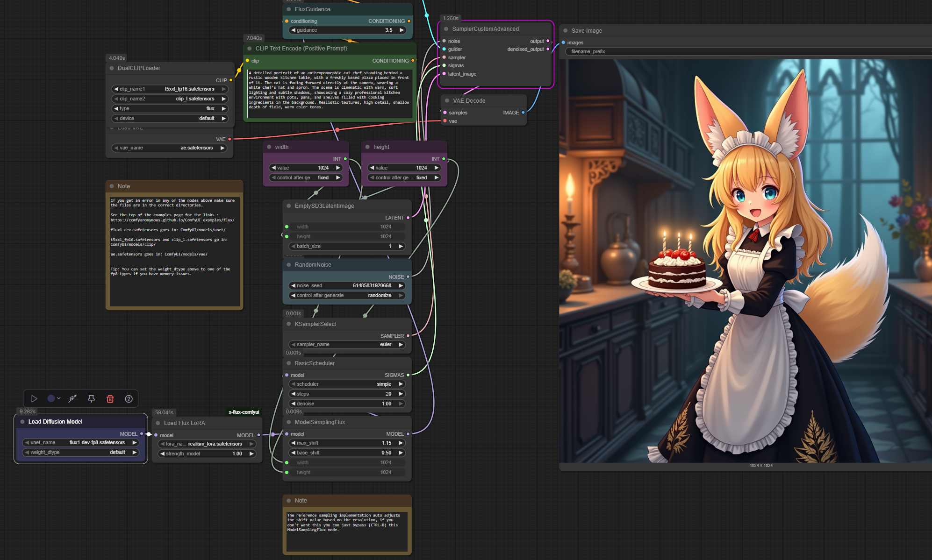The height and width of the screenshot is (560, 932).
Task: Pin the selected Load Diffusion Model node
Action: (x=91, y=398)
